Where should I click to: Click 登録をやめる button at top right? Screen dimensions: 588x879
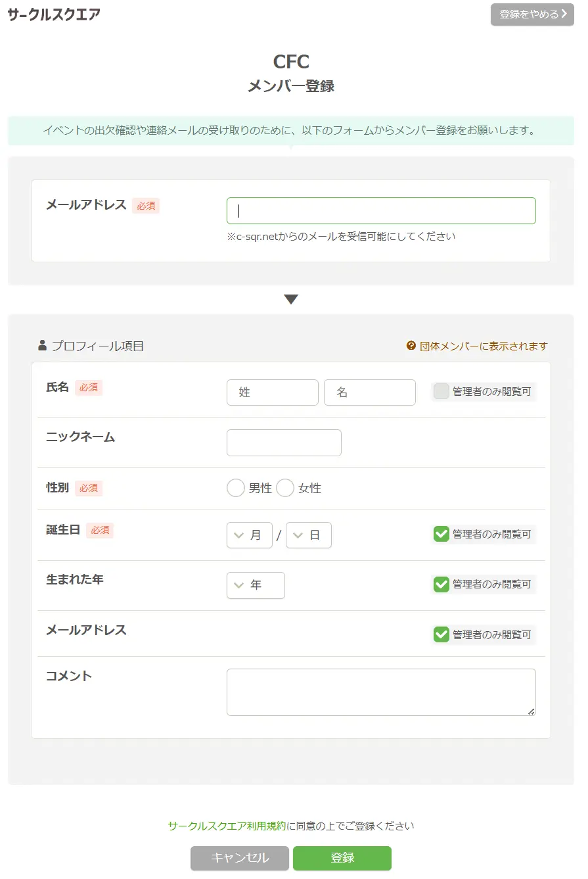(x=532, y=14)
